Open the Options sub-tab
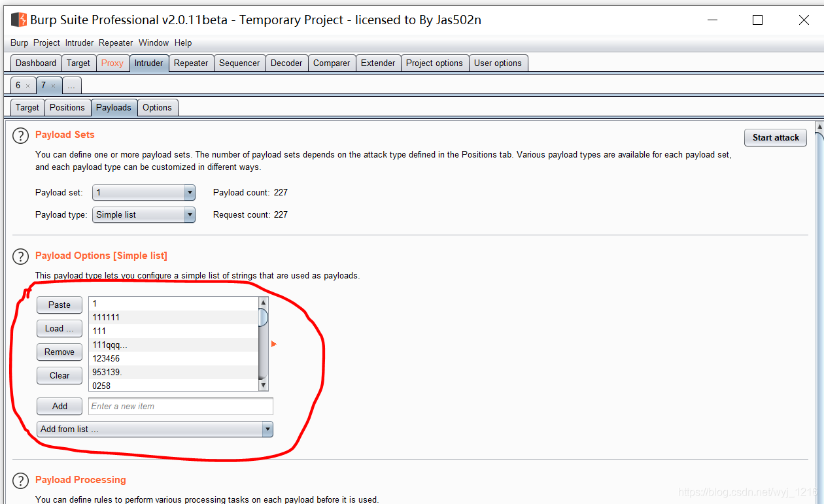Viewport: 824px width, 504px height. point(157,107)
